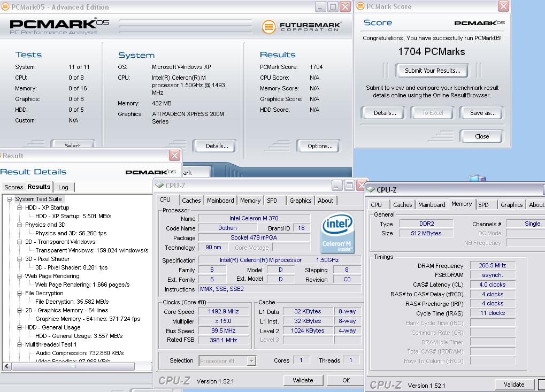Collapse the Physics and 3D node
545x392 pixels.
(x=20, y=225)
